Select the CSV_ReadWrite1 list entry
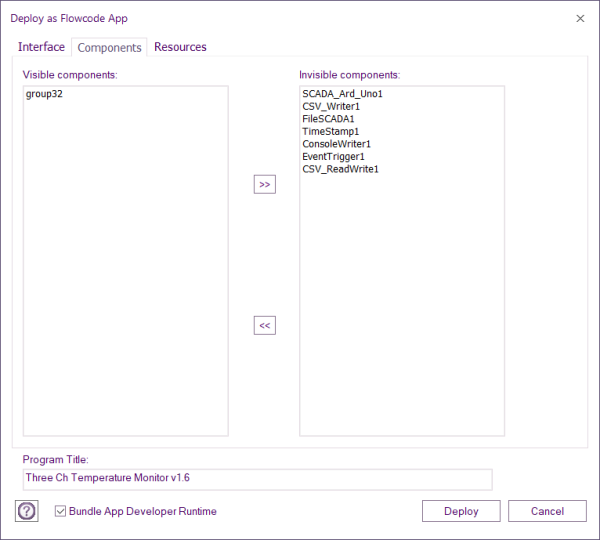The height and width of the screenshot is (540, 600). pos(340,169)
